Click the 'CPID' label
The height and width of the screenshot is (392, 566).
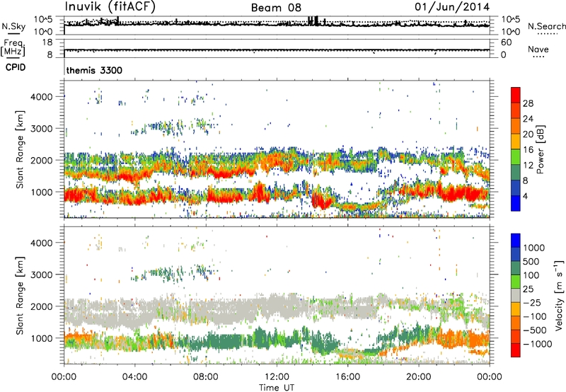pyautogui.click(x=16, y=67)
